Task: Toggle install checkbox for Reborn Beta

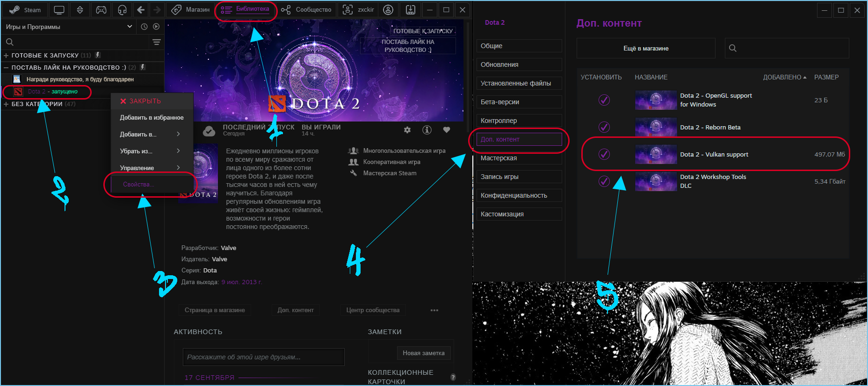Action: point(604,127)
